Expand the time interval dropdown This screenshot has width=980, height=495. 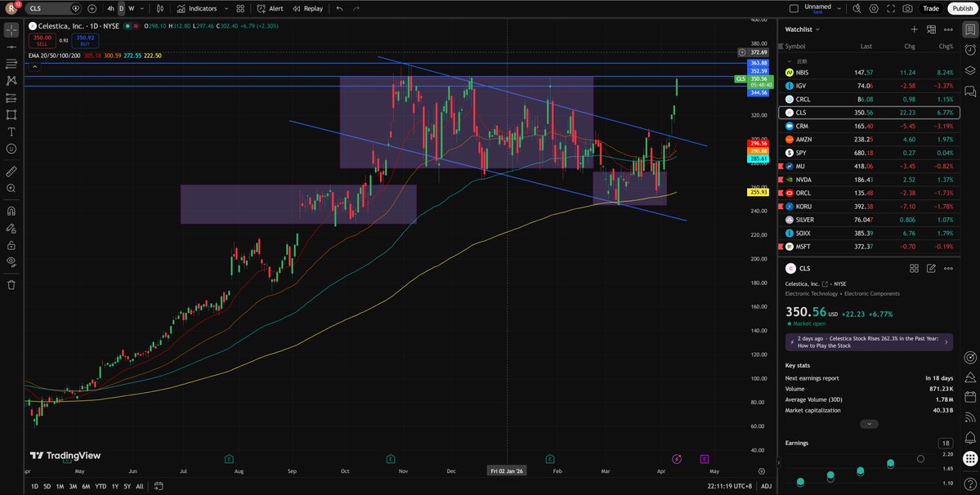click(x=142, y=9)
